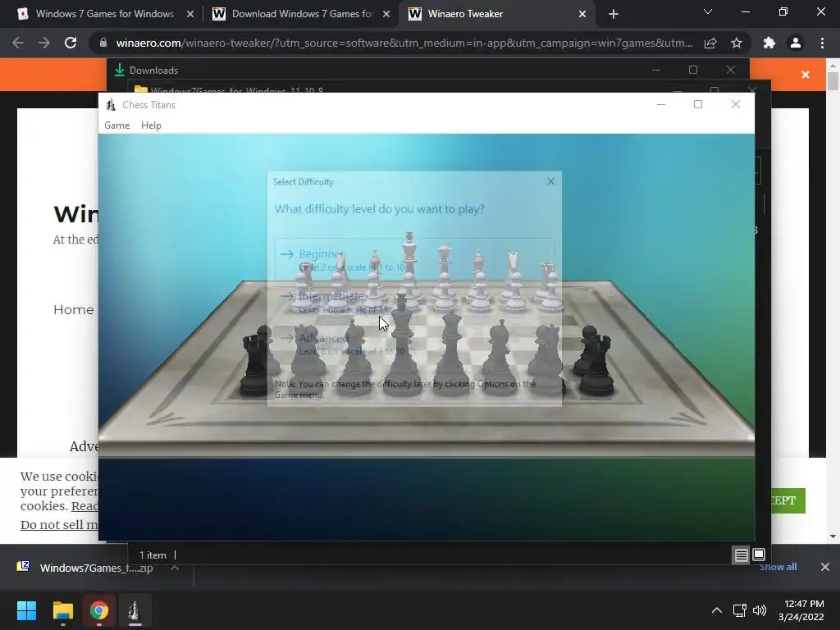The image size is (840, 630).
Task: Switch Explorer to details view
Action: click(741, 555)
